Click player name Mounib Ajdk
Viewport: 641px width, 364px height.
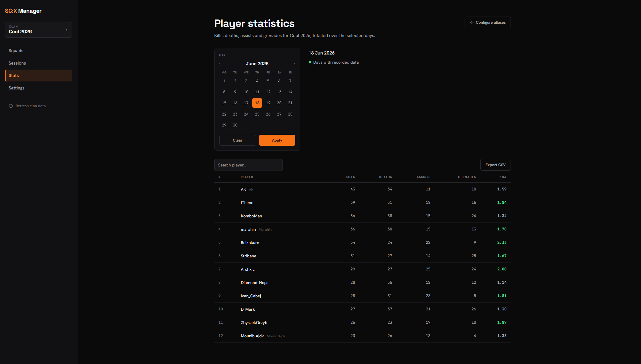point(252,336)
